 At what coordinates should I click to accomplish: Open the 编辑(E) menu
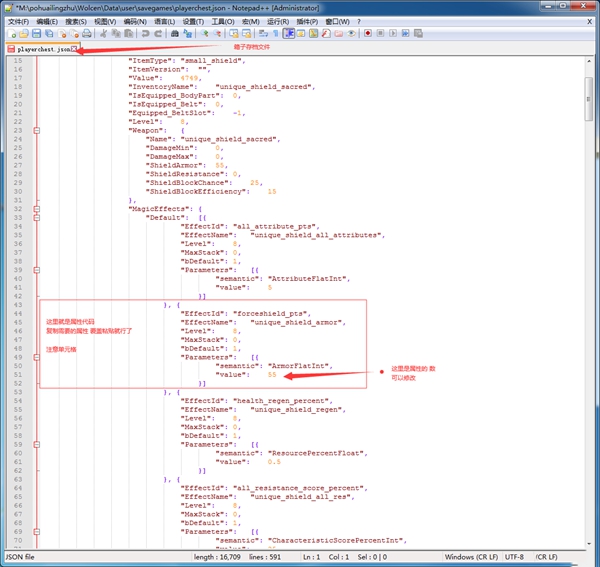click(x=47, y=22)
